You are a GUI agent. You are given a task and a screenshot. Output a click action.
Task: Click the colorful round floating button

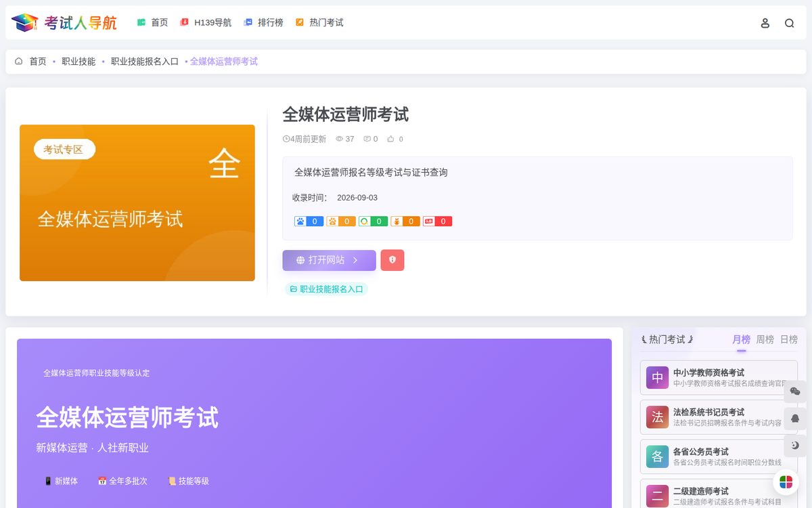(786, 482)
